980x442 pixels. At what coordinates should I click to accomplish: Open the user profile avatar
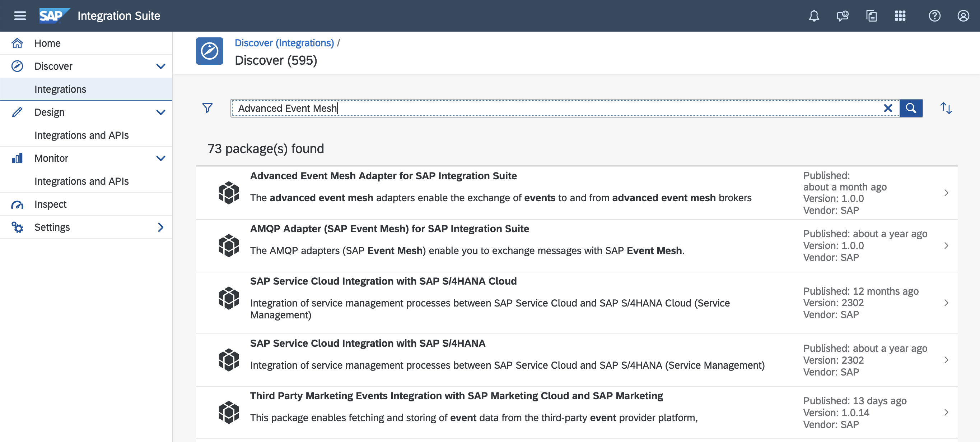click(x=963, y=15)
